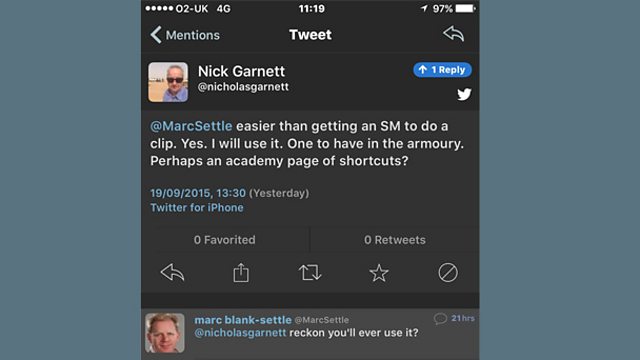This screenshot has height=360, width=640.
Task: Tap the reply icon below the tweet
Action: pos(172,273)
